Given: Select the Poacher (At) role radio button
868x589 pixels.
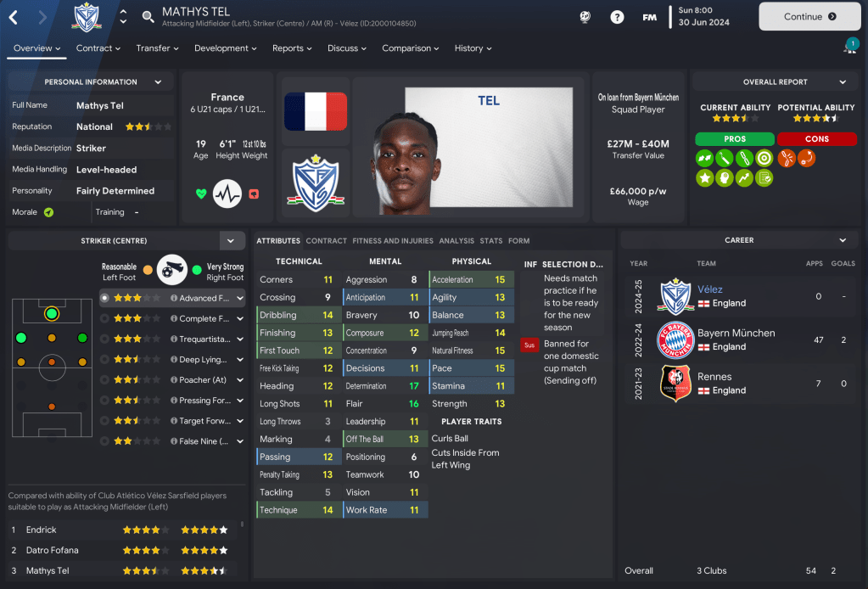Looking at the screenshot, I should (x=104, y=379).
